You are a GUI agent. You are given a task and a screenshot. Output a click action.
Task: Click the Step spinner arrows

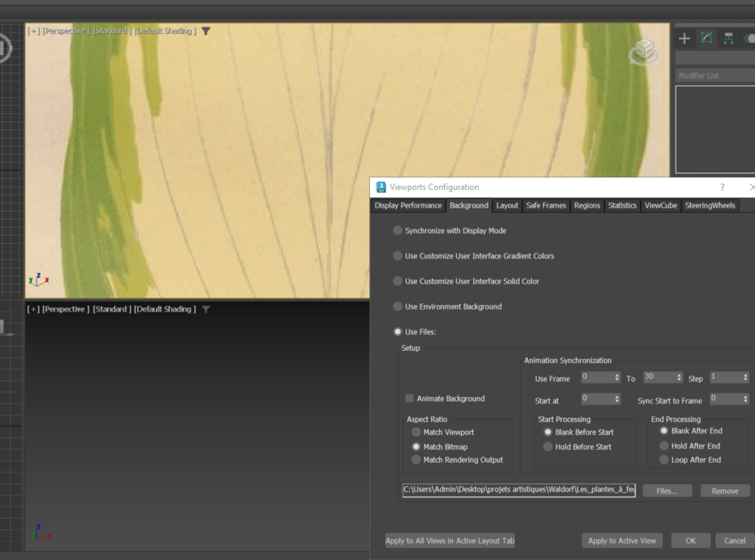pos(745,377)
